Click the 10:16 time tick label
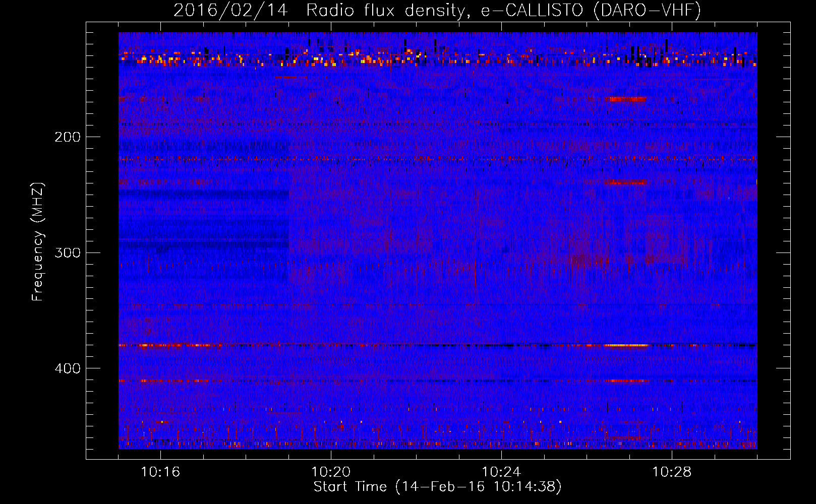 (x=160, y=472)
